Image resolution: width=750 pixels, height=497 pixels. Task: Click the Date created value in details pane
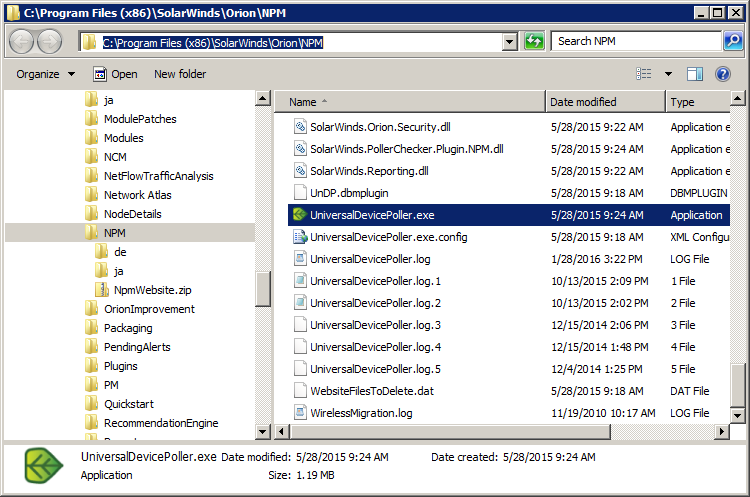coord(549,457)
